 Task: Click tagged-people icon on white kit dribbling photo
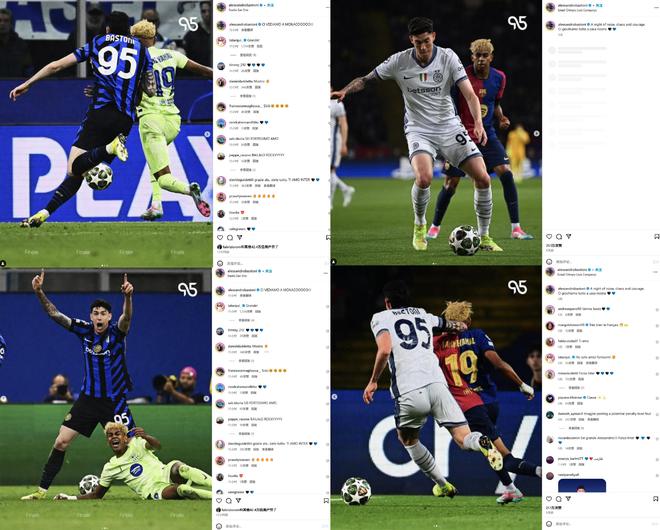point(334,262)
